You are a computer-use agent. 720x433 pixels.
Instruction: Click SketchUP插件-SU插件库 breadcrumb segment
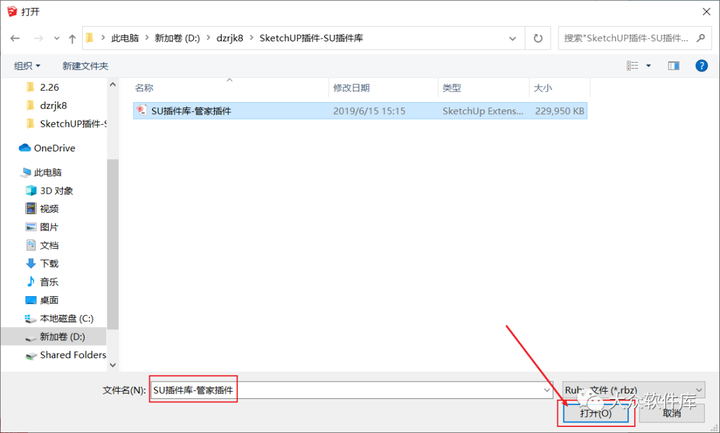point(311,38)
